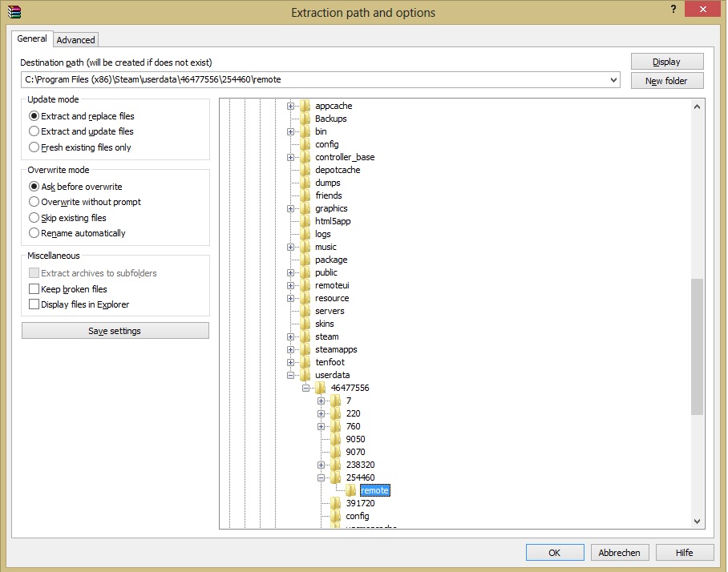
Task: Click the WinRAR icon in title bar
Action: click(x=14, y=12)
